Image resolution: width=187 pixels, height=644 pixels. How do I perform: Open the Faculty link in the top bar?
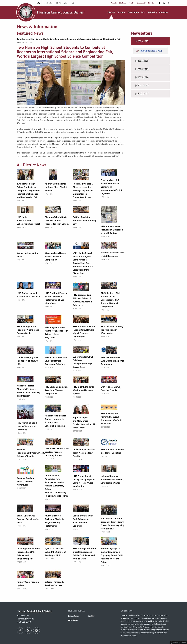131,3
